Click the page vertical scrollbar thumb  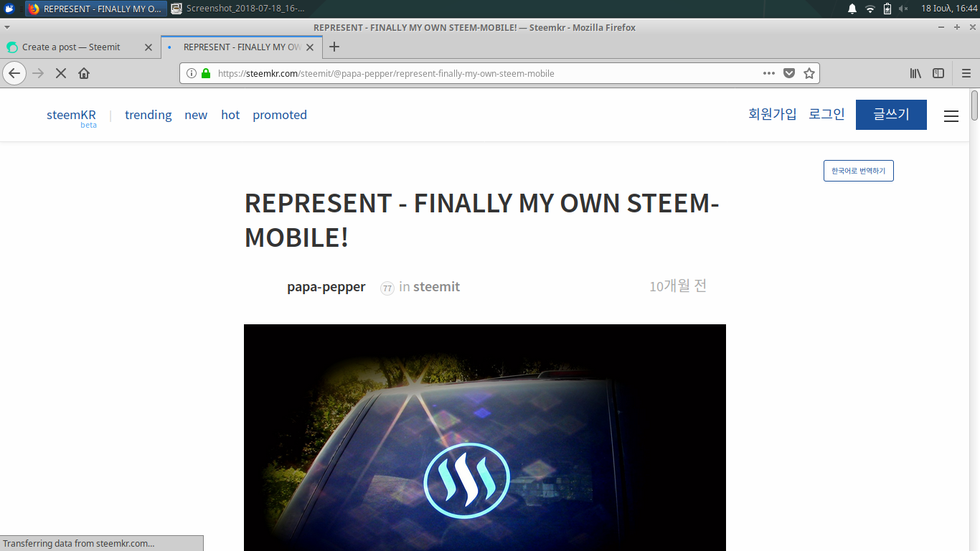[x=974, y=105]
